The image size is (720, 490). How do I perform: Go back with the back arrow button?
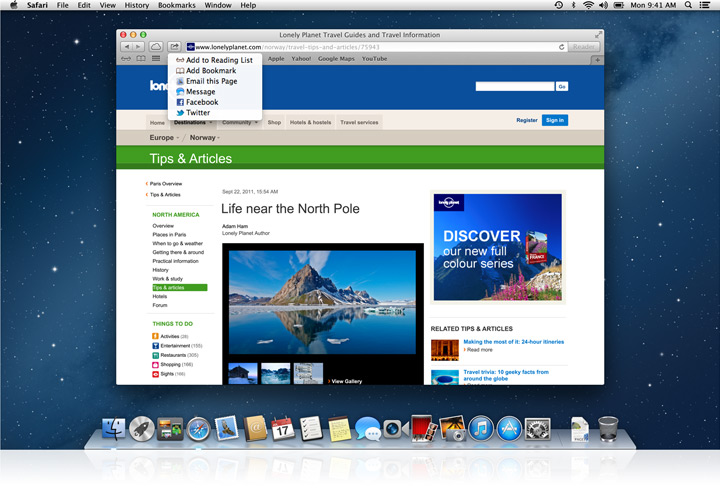(x=126, y=47)
